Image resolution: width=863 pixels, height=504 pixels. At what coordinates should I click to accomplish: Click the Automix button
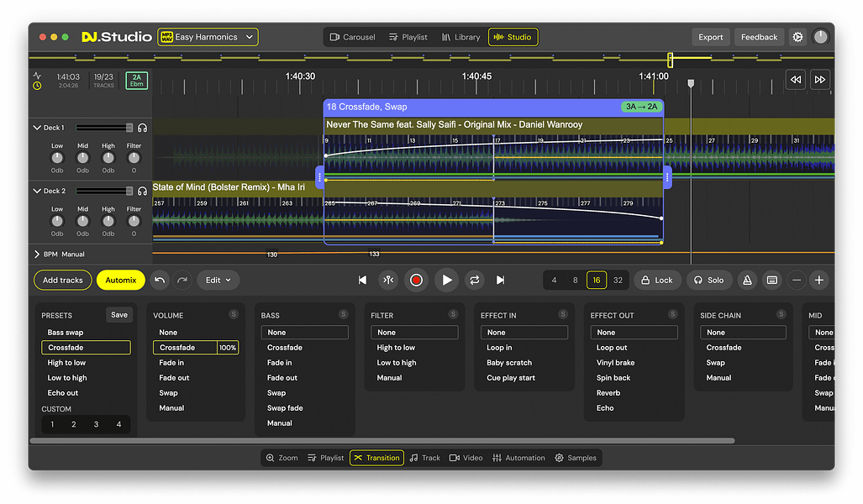pos(120,280)
